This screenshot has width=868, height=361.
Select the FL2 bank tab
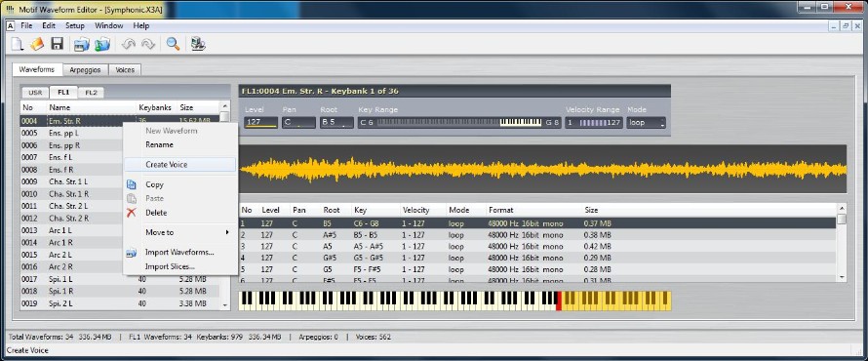pyautogui.click(x=91, y=93)
